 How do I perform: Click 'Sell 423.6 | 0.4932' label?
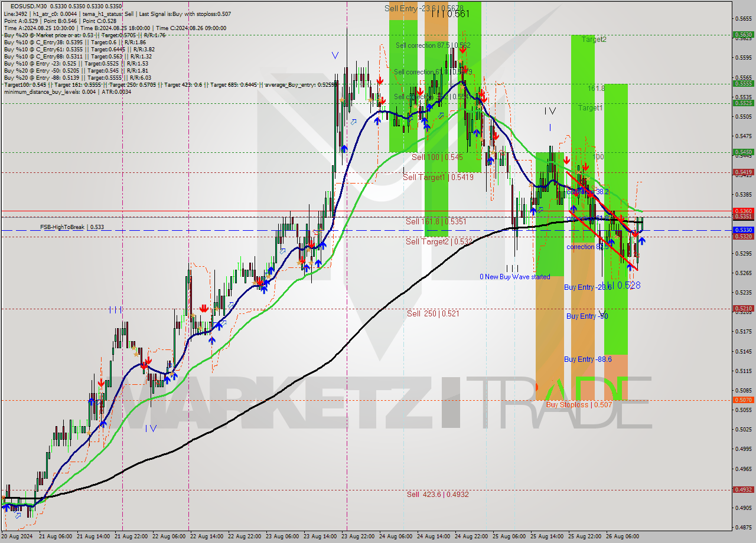point(438,494)
